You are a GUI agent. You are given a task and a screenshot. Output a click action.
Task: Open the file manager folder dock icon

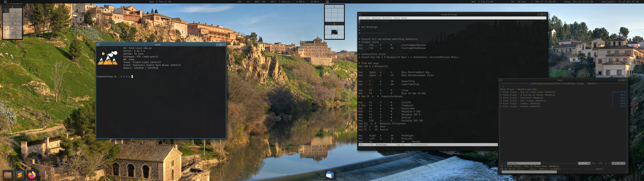click(x=8, y=175)
